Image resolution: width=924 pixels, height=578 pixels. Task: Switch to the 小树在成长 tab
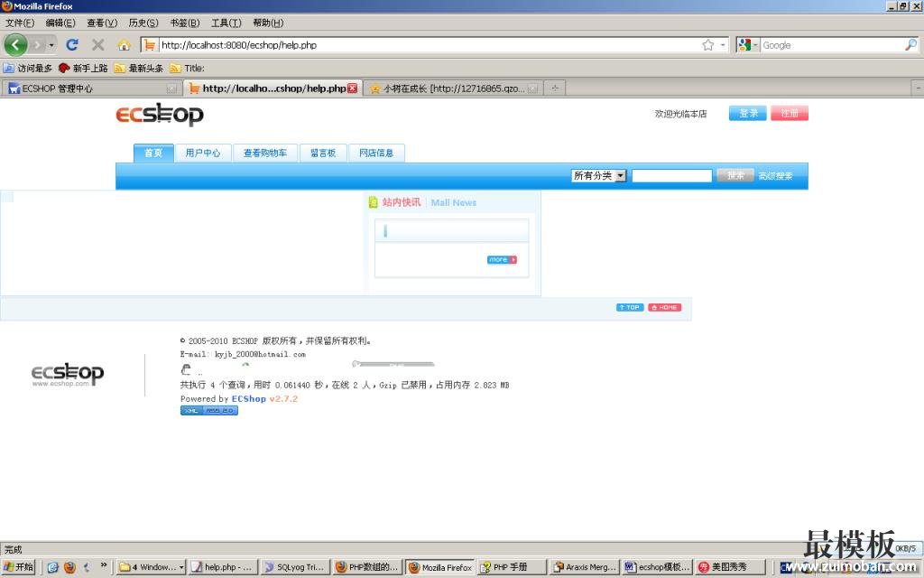454,89
